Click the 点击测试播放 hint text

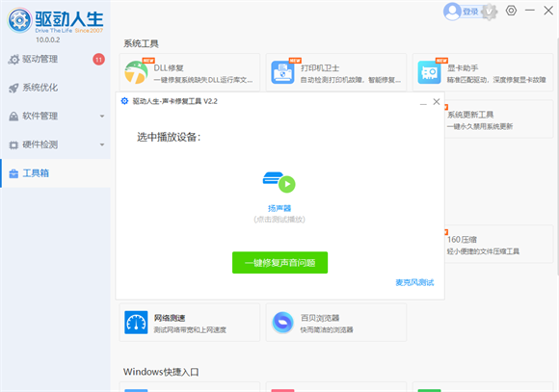tap(279, 220)
